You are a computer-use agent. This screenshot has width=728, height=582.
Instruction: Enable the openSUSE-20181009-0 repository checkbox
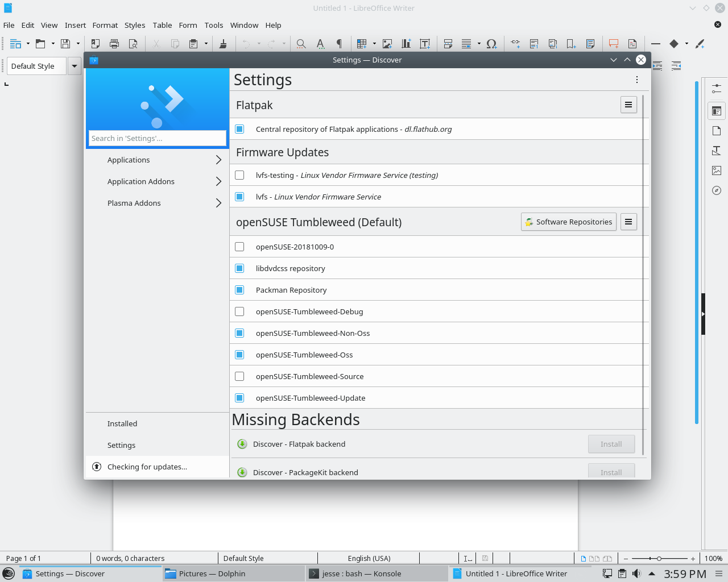(239, 247)
